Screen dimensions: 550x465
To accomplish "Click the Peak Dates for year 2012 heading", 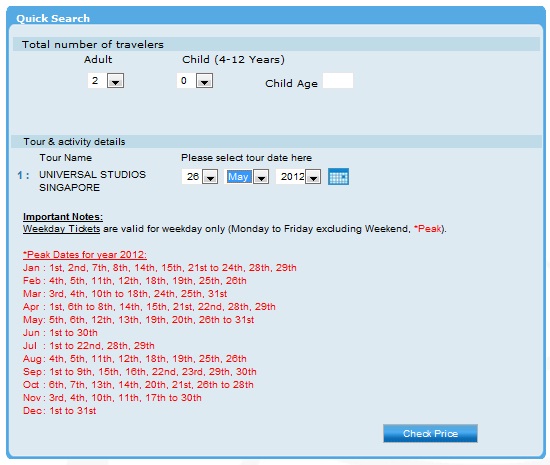I will 85,255.
